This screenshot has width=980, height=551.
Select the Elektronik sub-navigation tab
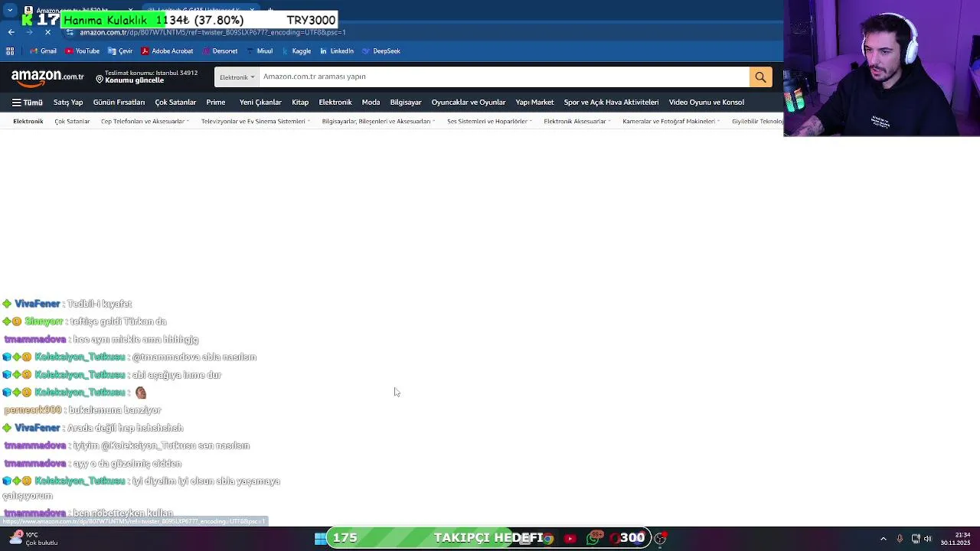28,122
